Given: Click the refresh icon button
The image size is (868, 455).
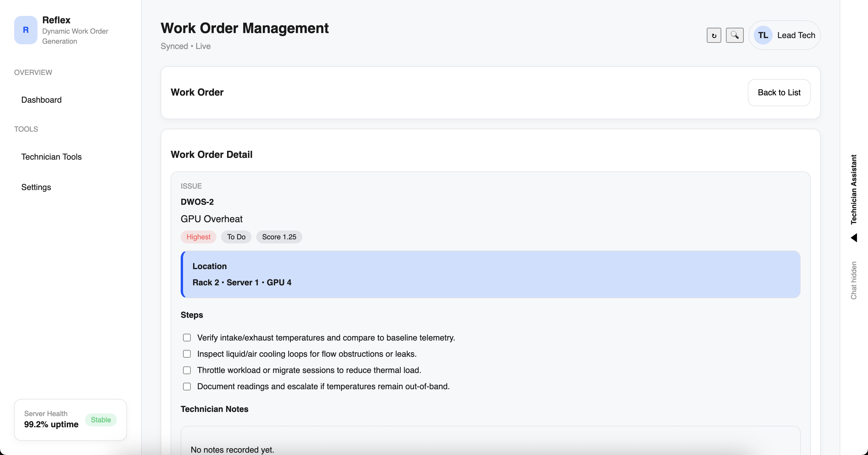Looking at the screenshot, I should (x=714, y=35).
